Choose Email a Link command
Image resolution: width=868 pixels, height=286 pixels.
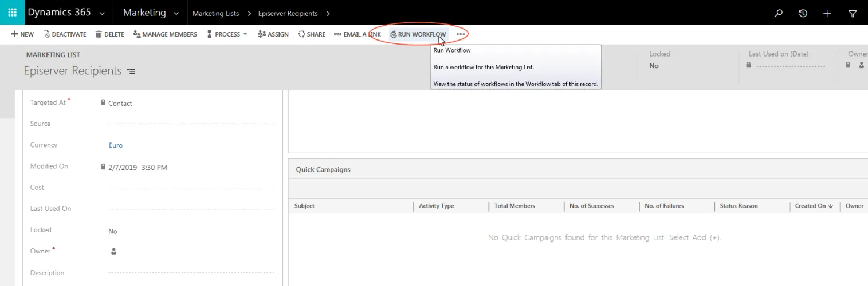[x=358, y=34]
